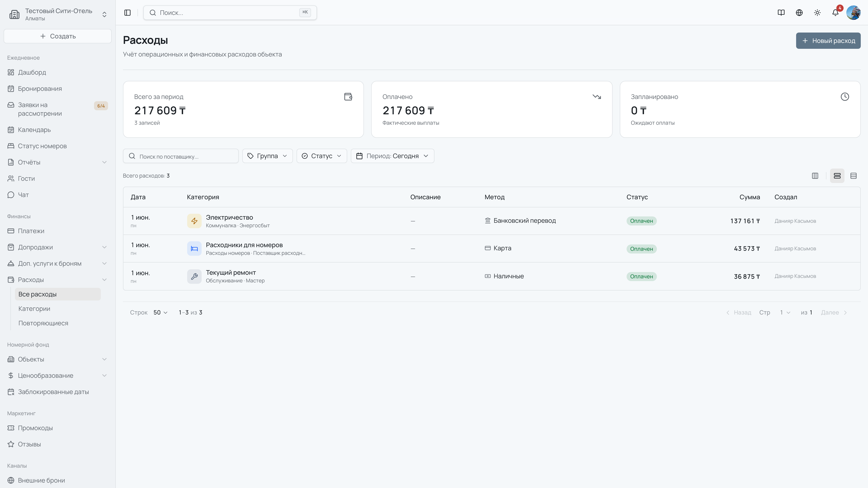Screen dimensions: 868x488
Task: Change the Период: Сегодня dropdown
Action: pos(393,156)
